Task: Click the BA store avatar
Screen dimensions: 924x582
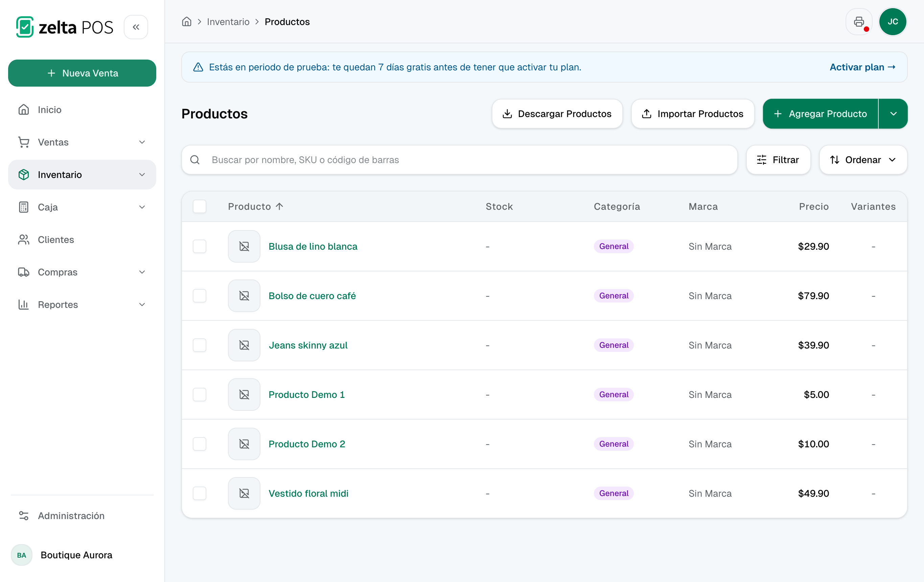Action: pos(22,555)
